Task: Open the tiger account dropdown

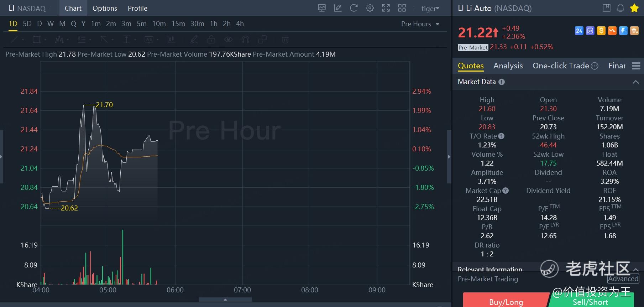Action: click(430, 9)
